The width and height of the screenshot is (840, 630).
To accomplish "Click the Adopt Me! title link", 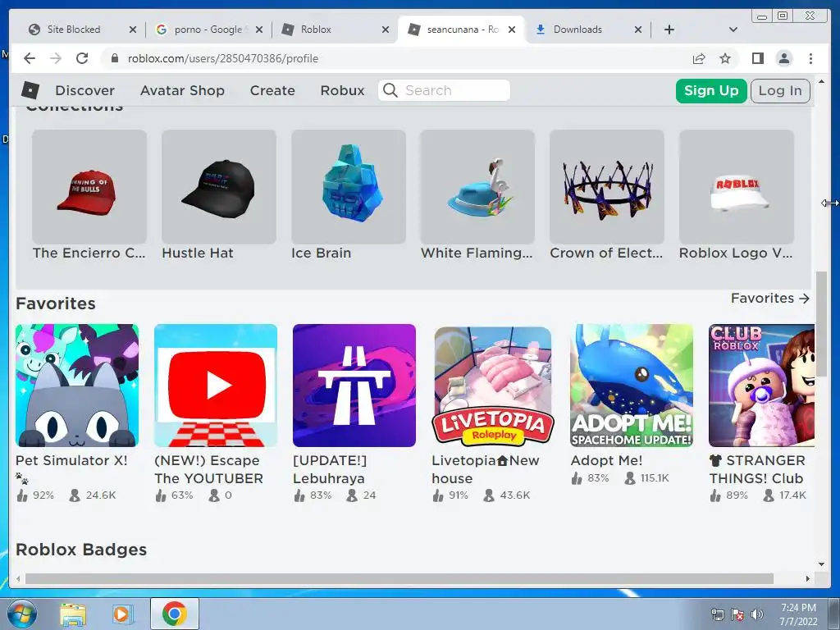I will pos(606,460).
